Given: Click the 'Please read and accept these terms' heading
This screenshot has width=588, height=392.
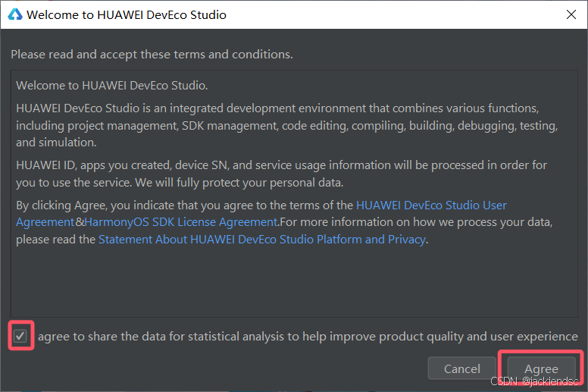Looking at the screenshot, I should [x=152, y=55].
